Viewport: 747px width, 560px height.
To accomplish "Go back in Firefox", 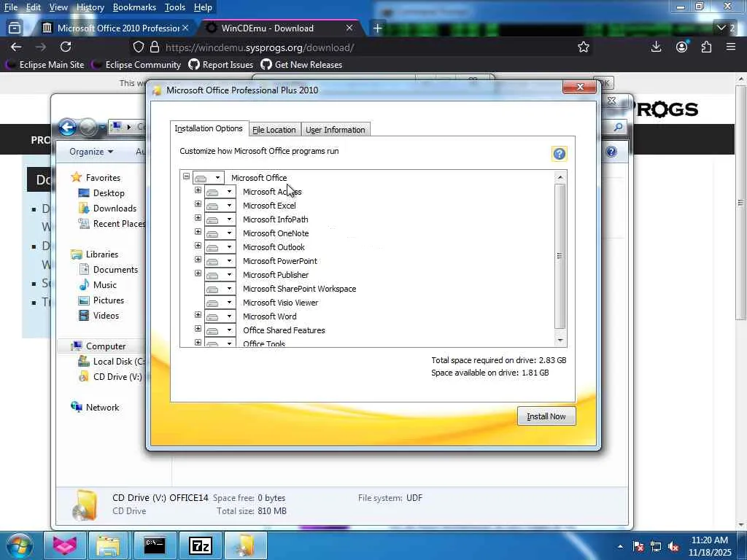I will tap(16, 47).
